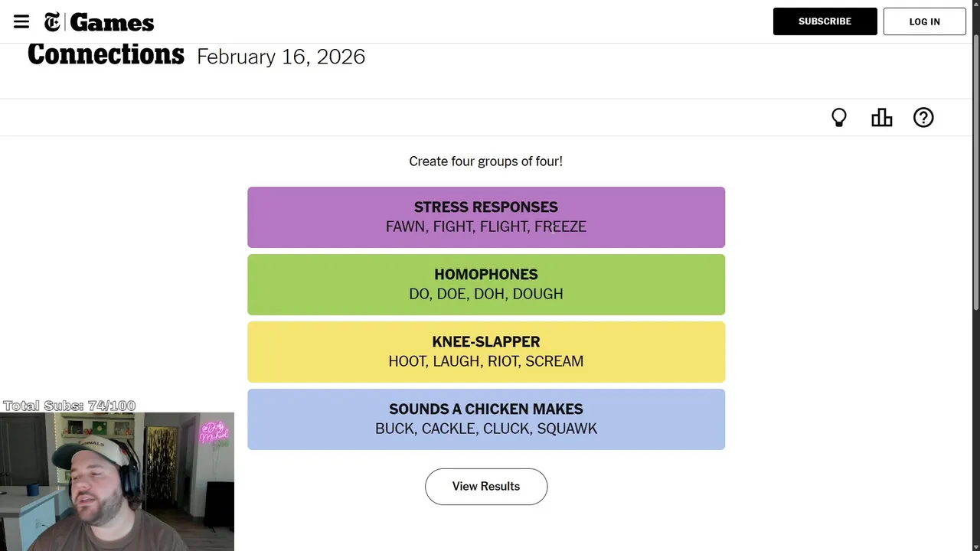
Task: Open the hamburger navigation menu
Action: pos(21,21)
